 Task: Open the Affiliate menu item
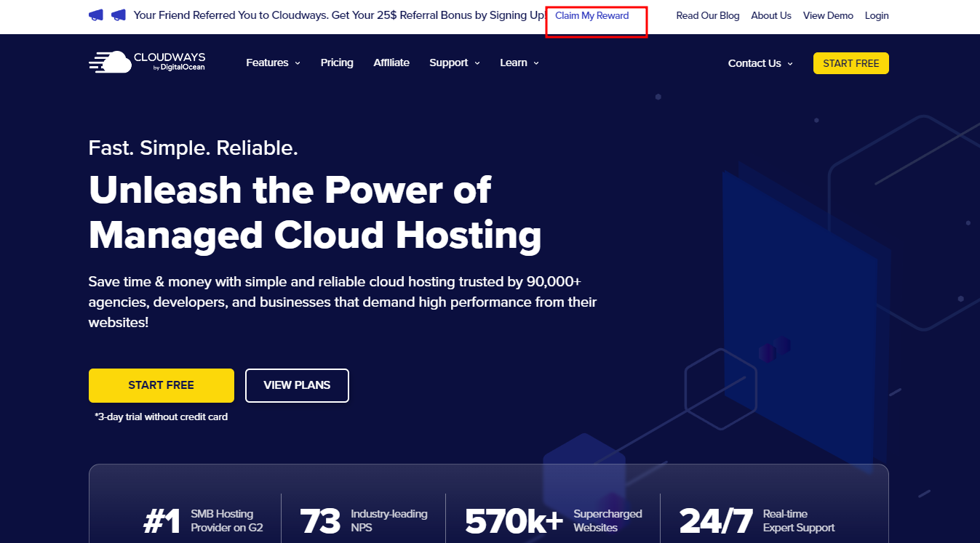391,63
